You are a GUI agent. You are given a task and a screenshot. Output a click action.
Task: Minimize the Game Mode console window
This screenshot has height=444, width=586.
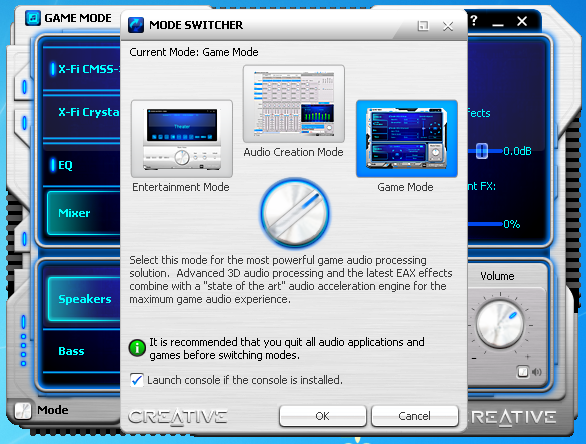(497, 24)
